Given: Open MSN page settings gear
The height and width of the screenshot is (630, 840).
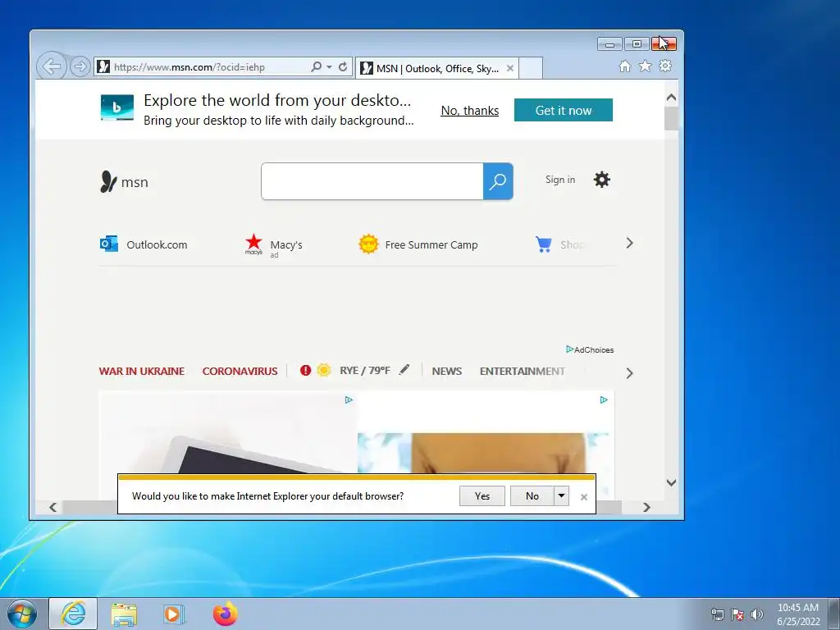Looking at the screenshot, I should (x=601, y=180).
